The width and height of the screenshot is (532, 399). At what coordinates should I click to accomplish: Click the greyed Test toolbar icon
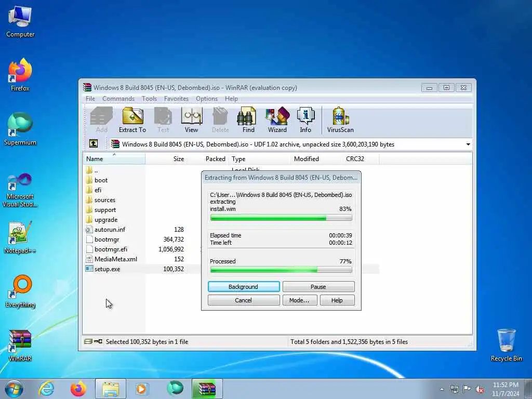163,120
